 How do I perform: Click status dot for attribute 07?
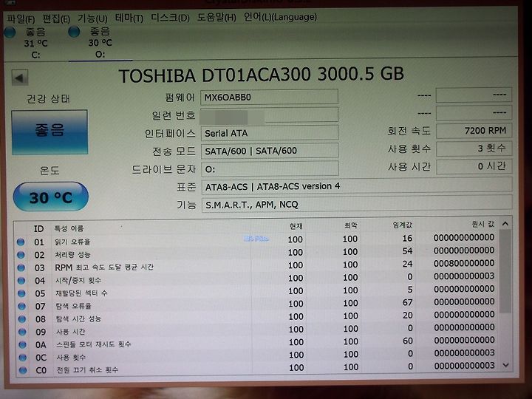21,307
